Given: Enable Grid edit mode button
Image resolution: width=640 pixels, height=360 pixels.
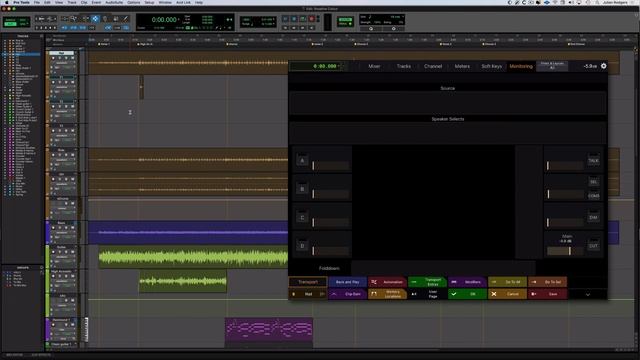Looking at the screenshot, I should coord(22,24).
